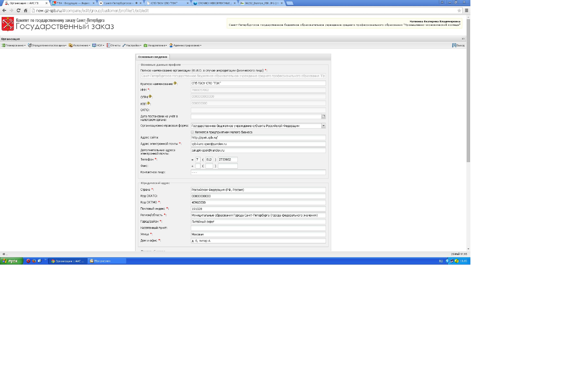Bookmark this page with the star icon
The width and height of the screenshot is (588, 392).
point(459,10)
